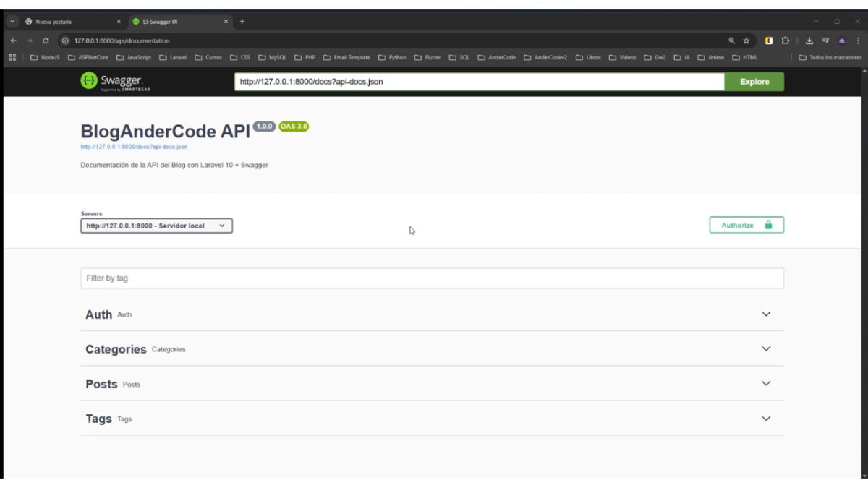The width and height of the screenshot is (868, 488).
Task: Expand the Tags section chevron
Action: 766,419
